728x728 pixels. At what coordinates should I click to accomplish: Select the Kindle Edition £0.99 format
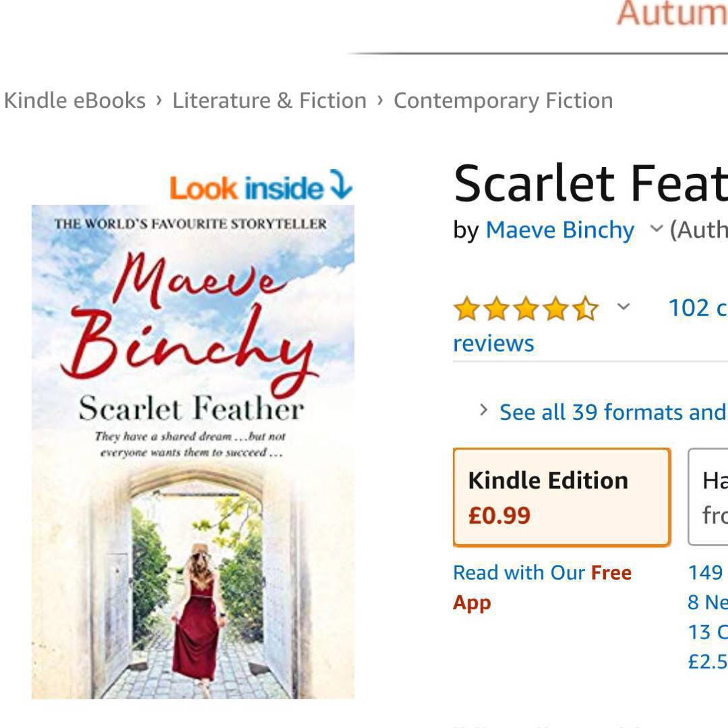tap(562, 497)
